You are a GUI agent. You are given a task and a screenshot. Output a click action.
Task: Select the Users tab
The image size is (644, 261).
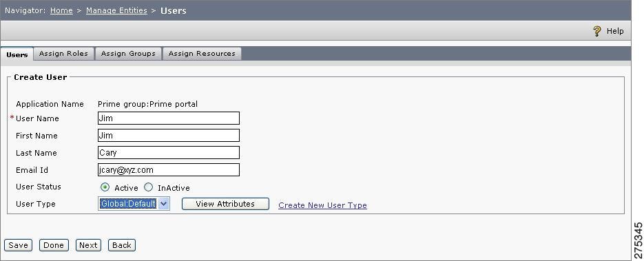click(x=17, y=54)
